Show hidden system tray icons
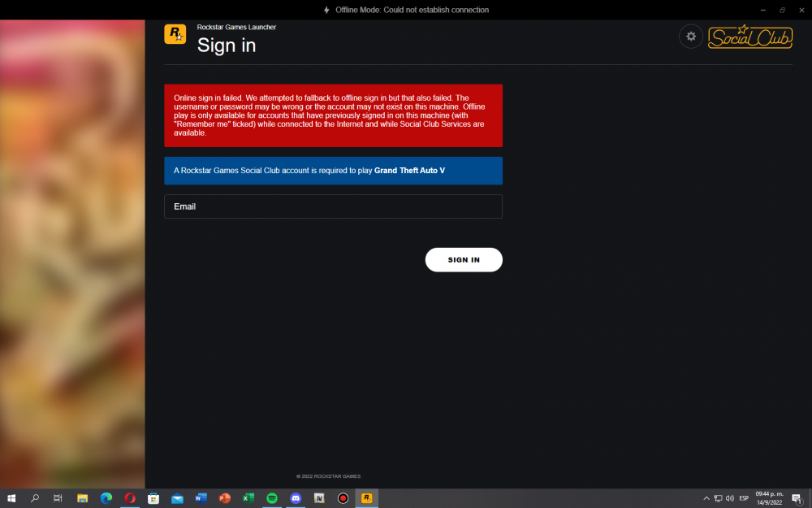Image resolution: width=812 pixels, height=508 pixels. (706, 498)
